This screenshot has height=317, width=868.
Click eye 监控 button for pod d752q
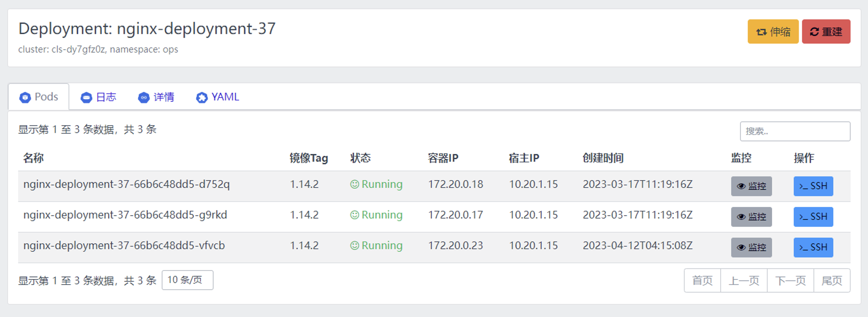pos(751,186)
